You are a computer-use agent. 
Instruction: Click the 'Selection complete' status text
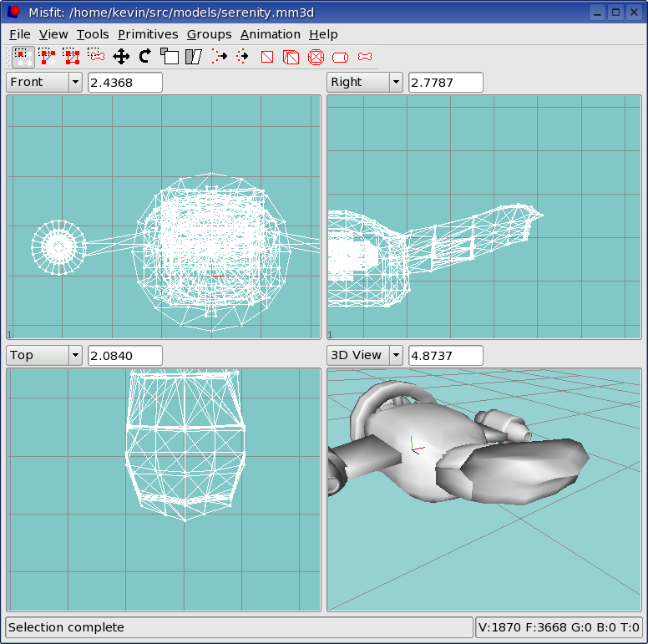66,627
